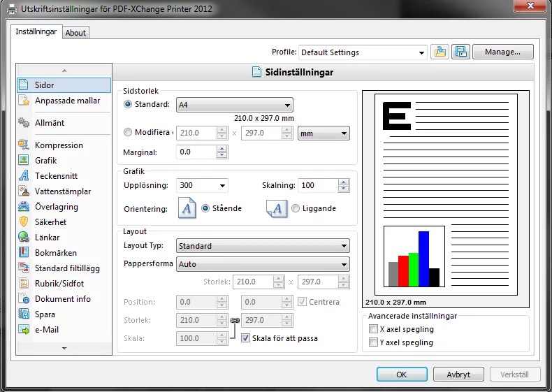The height and width of the screenshot is (392, 552).
Task: Decrease Skalning value with down arrow
Action: 343,189
